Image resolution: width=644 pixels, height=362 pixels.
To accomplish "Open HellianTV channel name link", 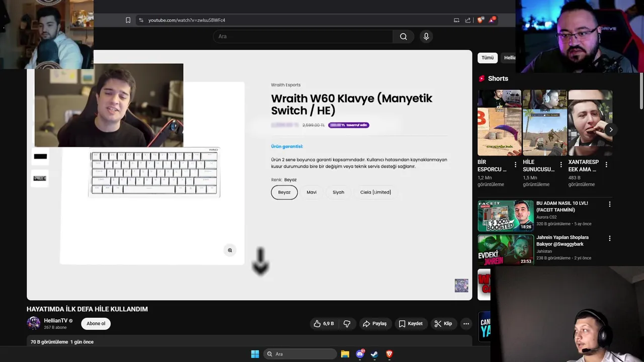I will point(55,321).
